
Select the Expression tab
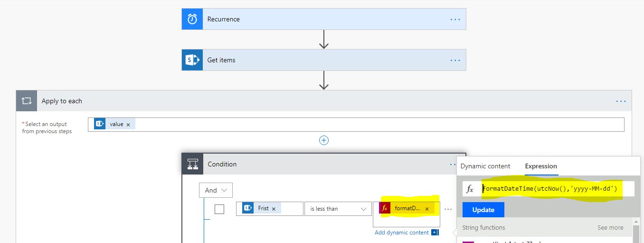point(541,166)
